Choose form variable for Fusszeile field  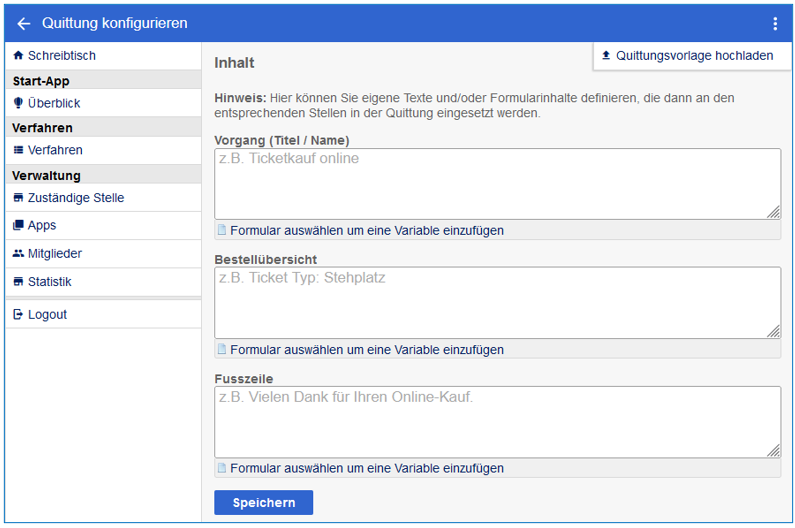[x=366, y=468]
